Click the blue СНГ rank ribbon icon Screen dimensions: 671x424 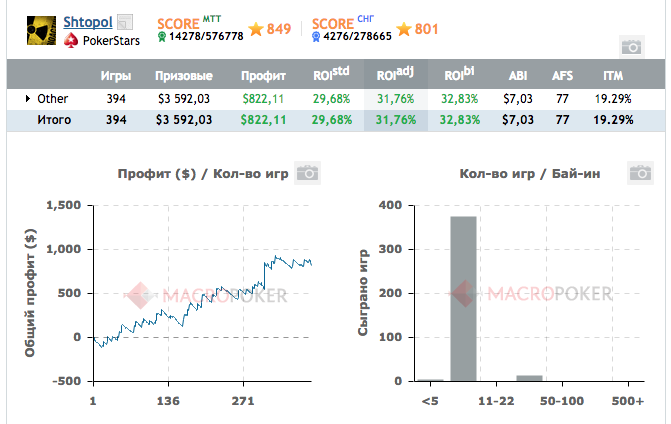click(x=316, y=37)
